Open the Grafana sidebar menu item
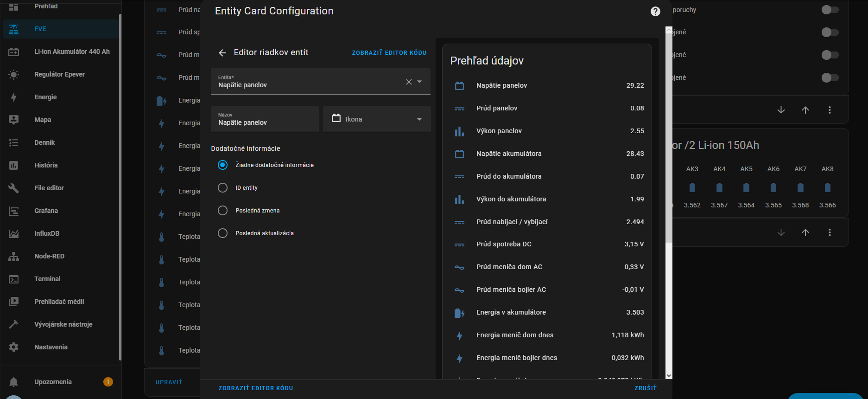The height and width of the screenshot is (399, 868). point(46,211)
